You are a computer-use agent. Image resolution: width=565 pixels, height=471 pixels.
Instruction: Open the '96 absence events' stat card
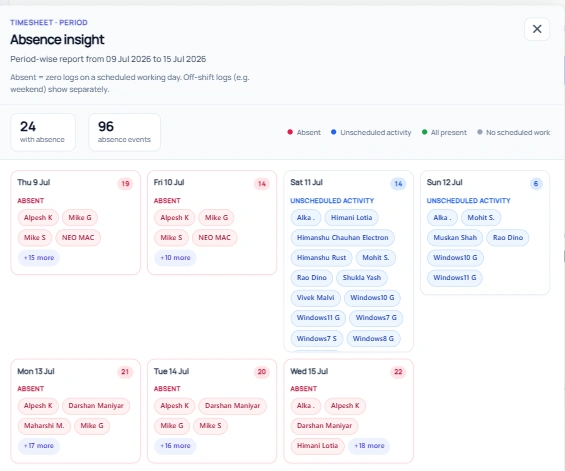[124, 132]
